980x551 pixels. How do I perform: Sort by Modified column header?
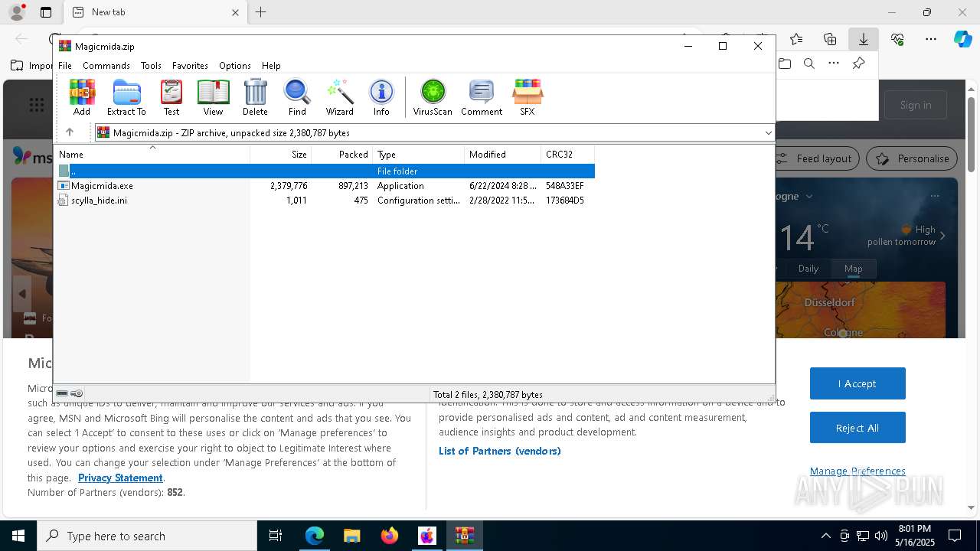(x=502, y=155)
